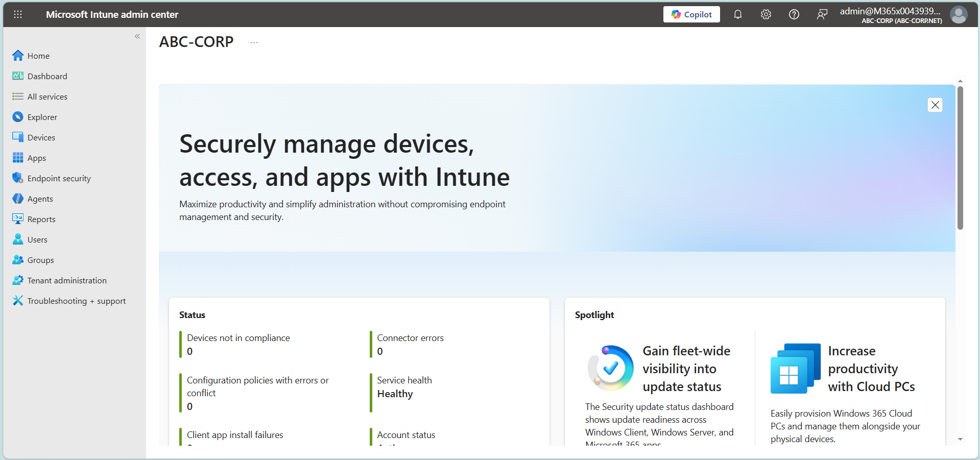The width and height of the screenshot is (980, 460).
Task: Open Groups label in navigation
Action: (x=41, y=260)
